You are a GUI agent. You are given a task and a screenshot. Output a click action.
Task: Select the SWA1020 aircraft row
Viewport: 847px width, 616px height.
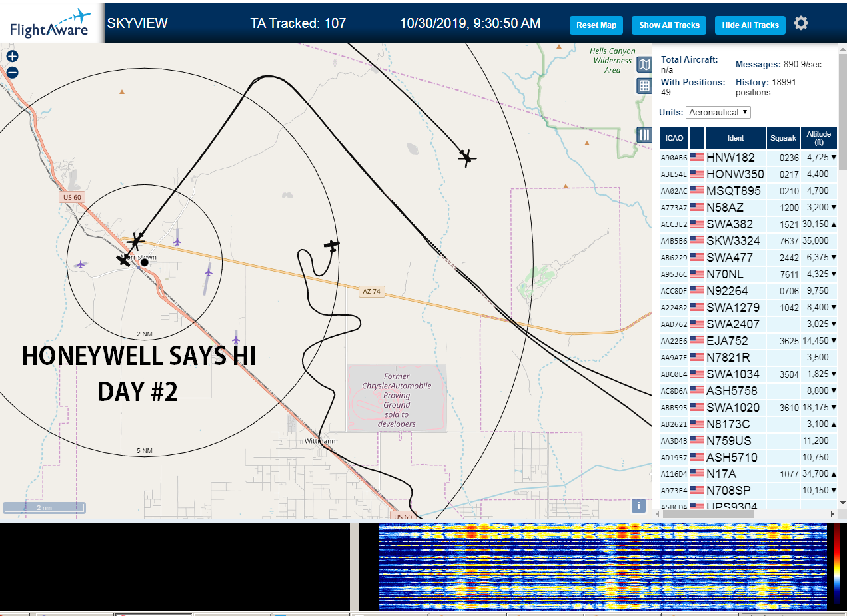click(x=748, y=408)
